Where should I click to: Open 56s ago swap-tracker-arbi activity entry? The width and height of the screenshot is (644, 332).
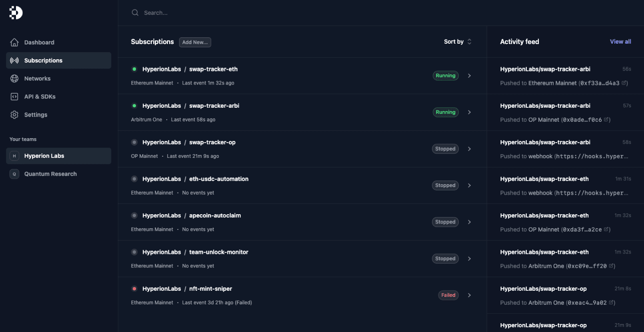[566, 76]
